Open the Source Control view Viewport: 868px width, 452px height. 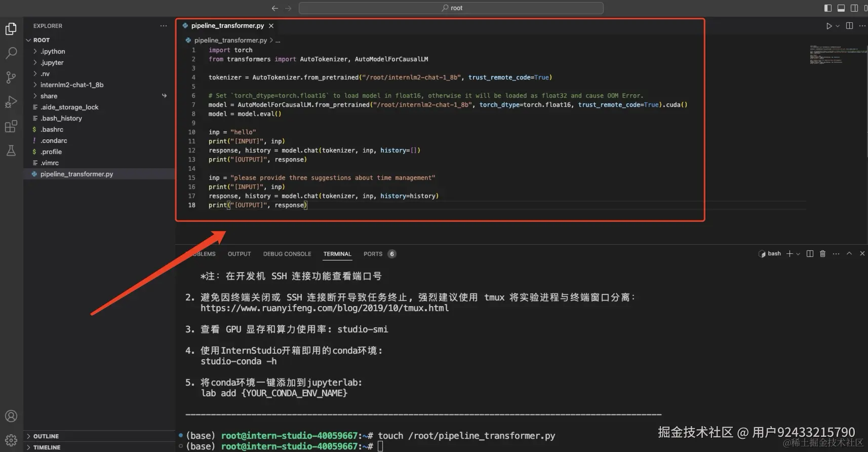(11, 77)
